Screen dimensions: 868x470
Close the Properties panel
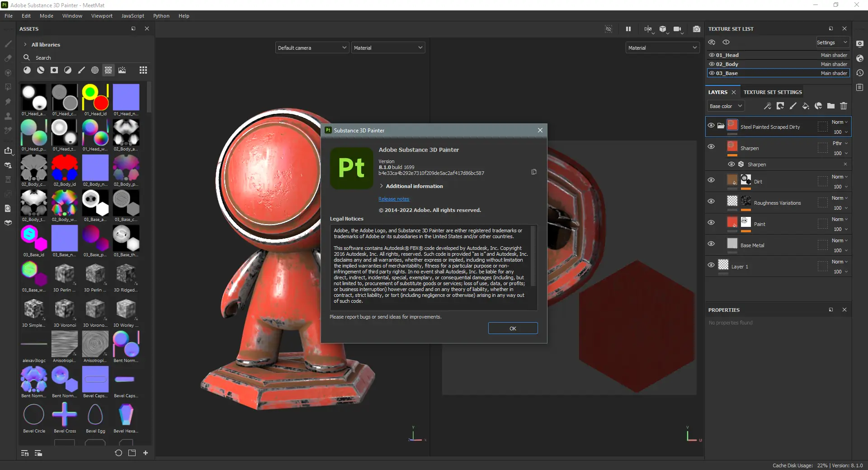[x=844, y=310]
